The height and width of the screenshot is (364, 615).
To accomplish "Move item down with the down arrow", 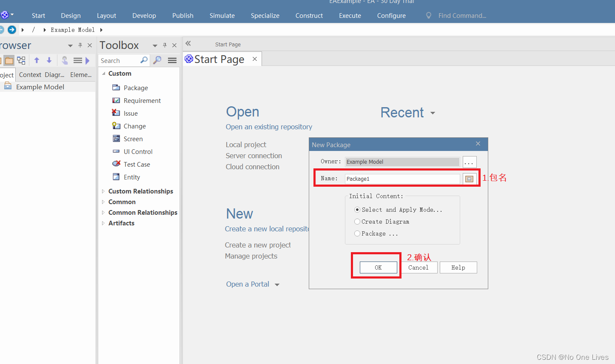I will tap(49, 60).
